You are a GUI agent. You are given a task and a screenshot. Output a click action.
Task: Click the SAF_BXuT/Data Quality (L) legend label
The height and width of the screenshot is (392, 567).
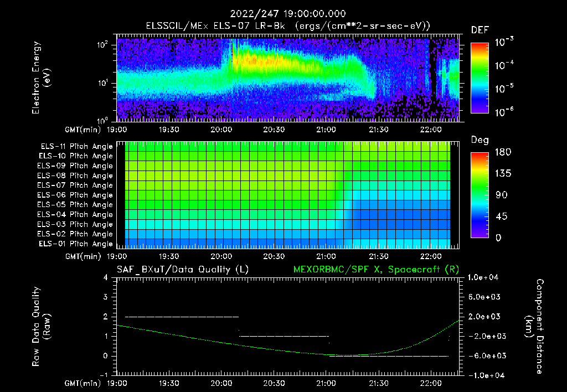point(183,270)
